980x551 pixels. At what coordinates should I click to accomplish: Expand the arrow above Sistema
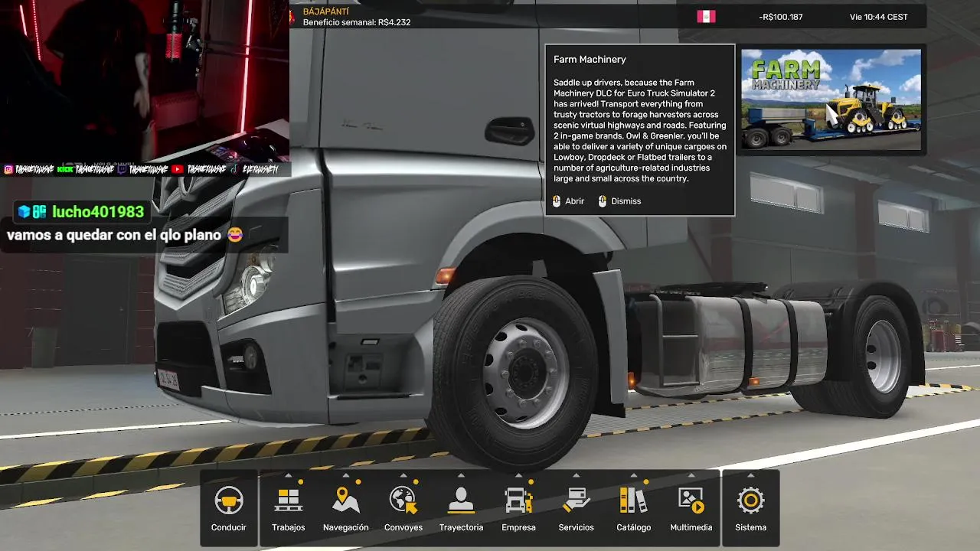point(750,475)
